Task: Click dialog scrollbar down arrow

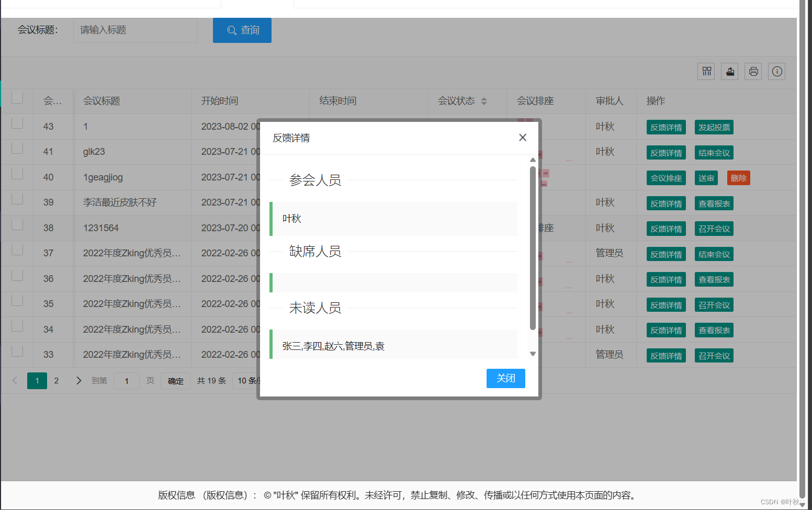Action: pos(533,354)
